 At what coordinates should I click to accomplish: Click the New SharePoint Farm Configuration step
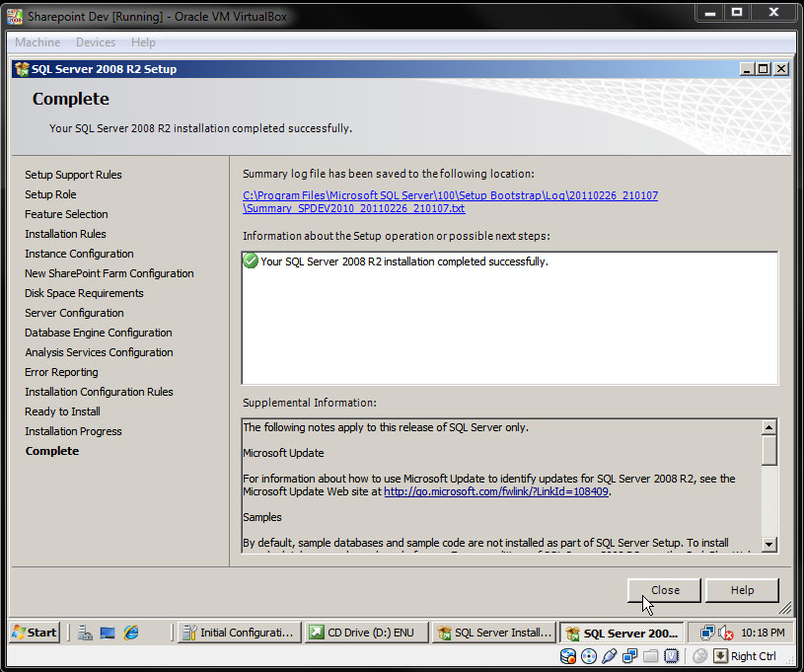(x=110, y=273)
